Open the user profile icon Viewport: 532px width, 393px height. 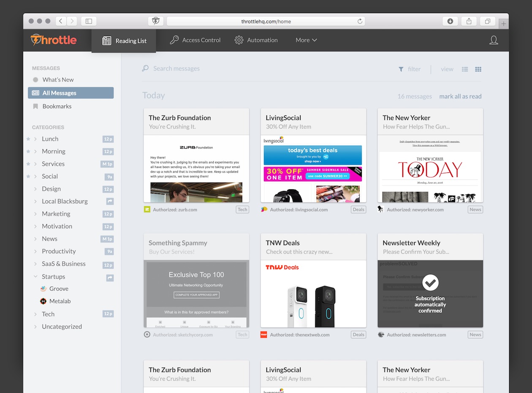pyautogui.click(x=493, y=40)
